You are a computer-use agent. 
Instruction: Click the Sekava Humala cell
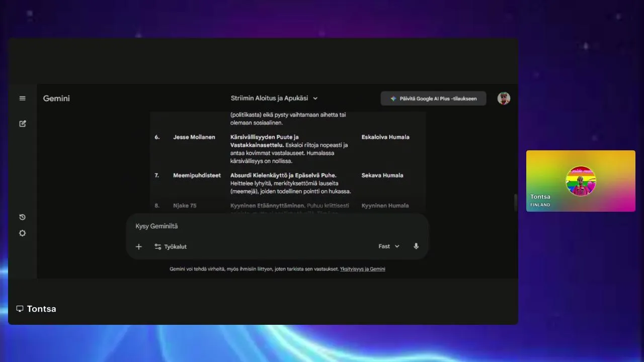point(382,175)
